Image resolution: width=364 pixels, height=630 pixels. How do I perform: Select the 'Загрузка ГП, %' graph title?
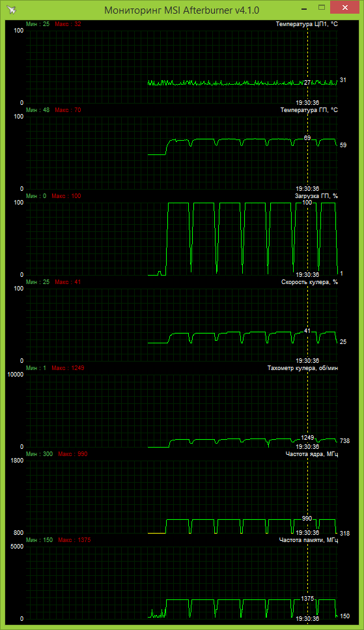click(x=316, y=196)
